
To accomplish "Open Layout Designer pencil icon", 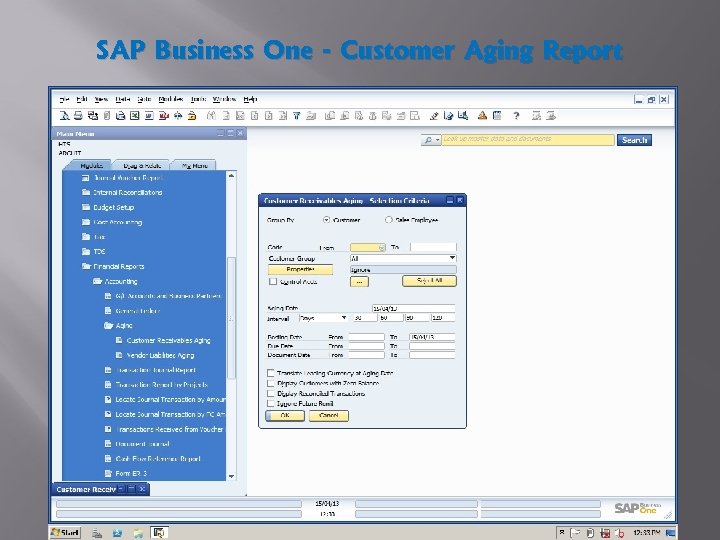I will 434,116.
